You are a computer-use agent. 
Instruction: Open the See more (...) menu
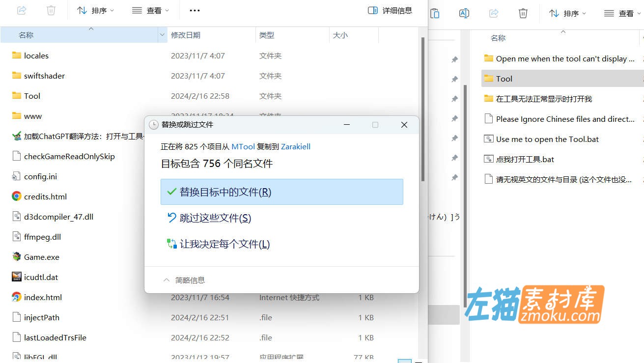coord(194,10)
